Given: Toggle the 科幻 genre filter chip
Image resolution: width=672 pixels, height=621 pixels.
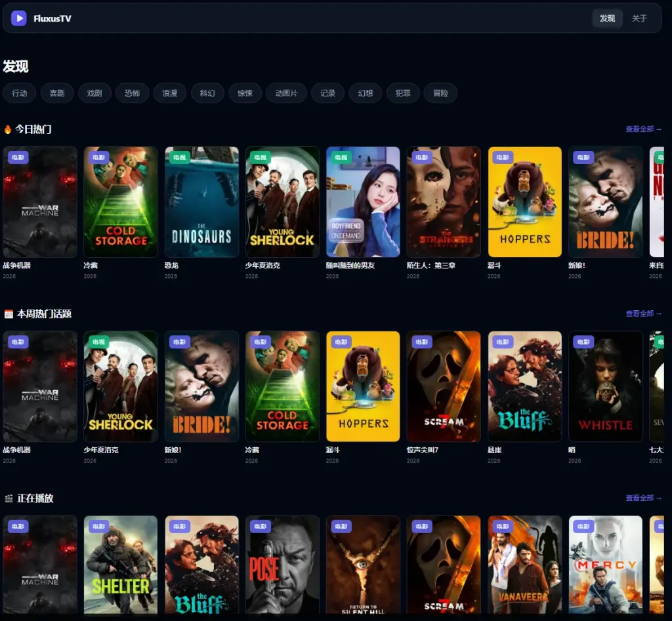Looking at the screenshot, I should click(207, 93).
